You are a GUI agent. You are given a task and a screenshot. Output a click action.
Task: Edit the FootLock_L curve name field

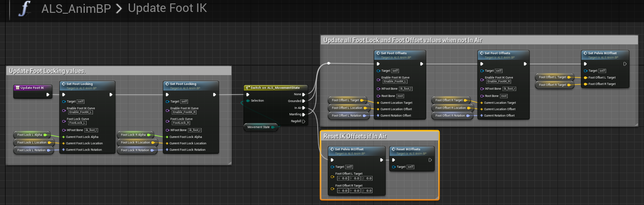pyautogui.click(x=76, y=123)
